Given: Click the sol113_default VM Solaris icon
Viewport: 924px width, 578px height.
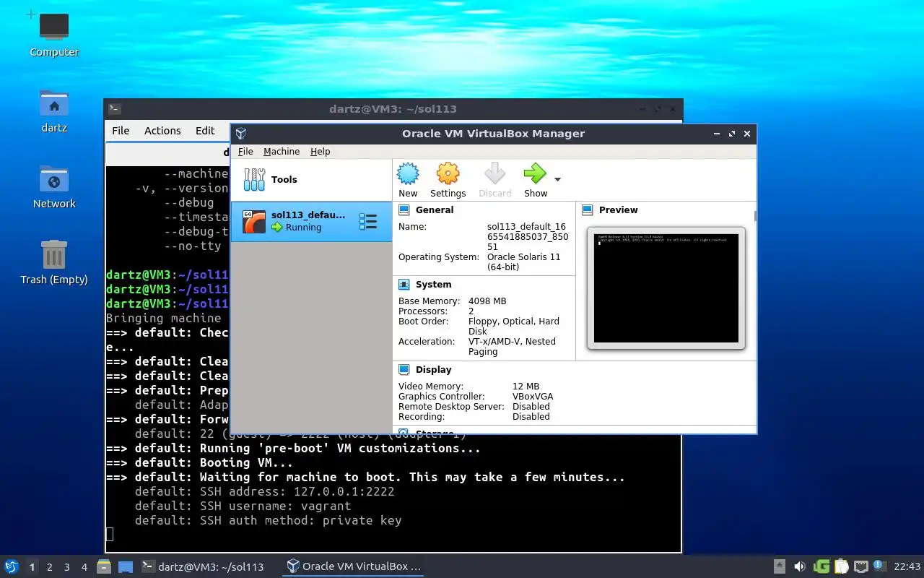Looking at the screenshot, I should click(254, 221).
